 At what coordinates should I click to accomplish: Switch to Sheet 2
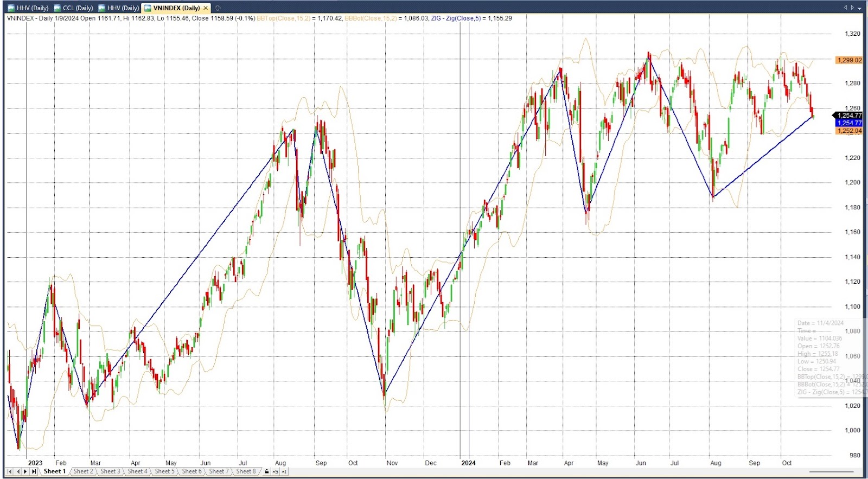pos(84,471)
